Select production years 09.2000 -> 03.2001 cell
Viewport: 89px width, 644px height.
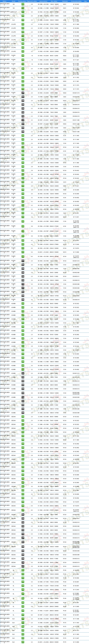coord(43,78)
